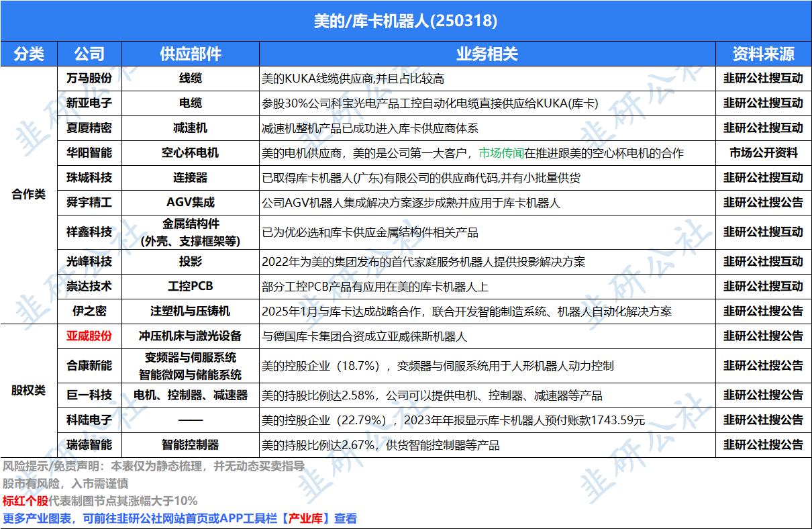Click the 线缆 supply component cell
This screenshot has width=812, height=529.
191,79
